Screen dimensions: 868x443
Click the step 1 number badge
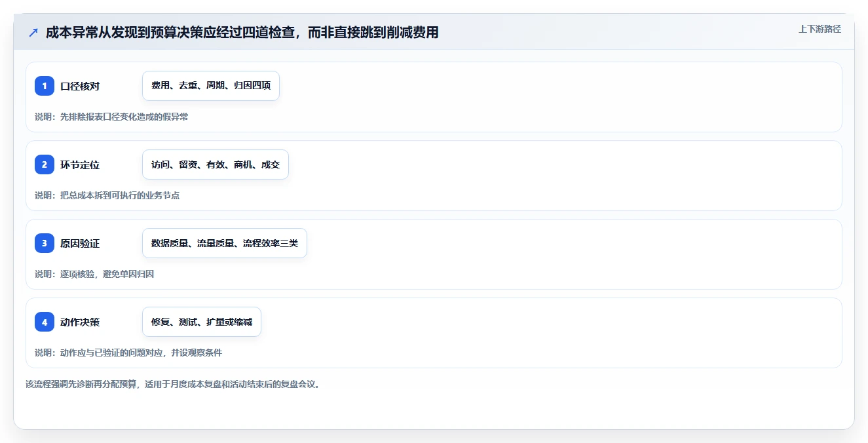tap(45, 86)
